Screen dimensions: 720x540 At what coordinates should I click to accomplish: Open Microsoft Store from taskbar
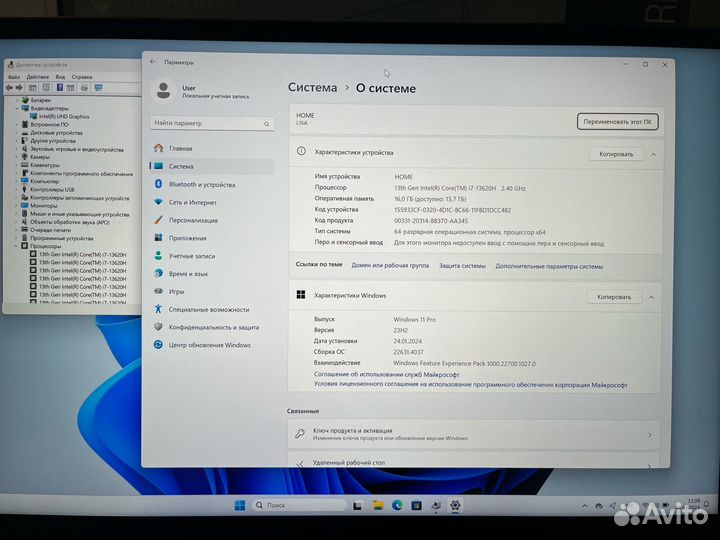[x=417, y=506]
